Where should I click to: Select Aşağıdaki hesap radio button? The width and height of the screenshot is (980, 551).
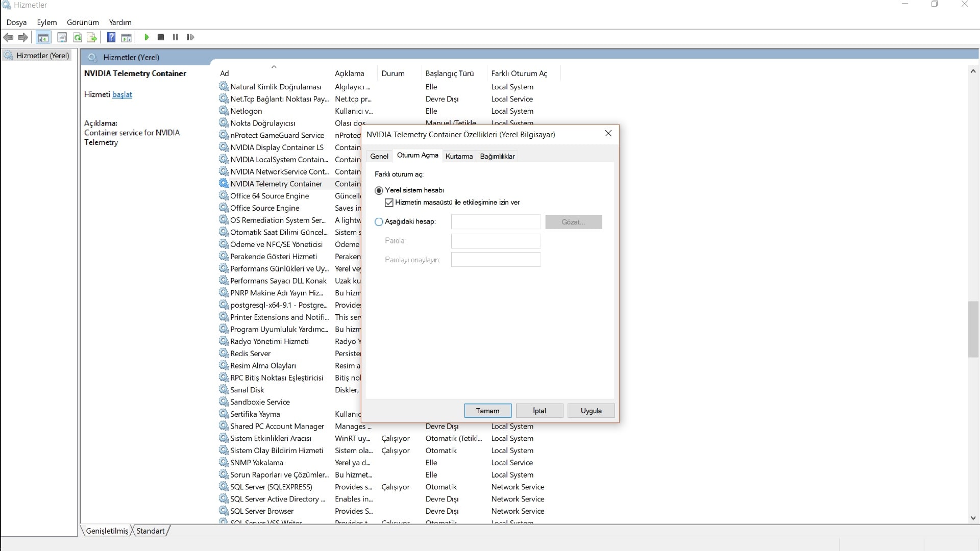coord(378,221)
